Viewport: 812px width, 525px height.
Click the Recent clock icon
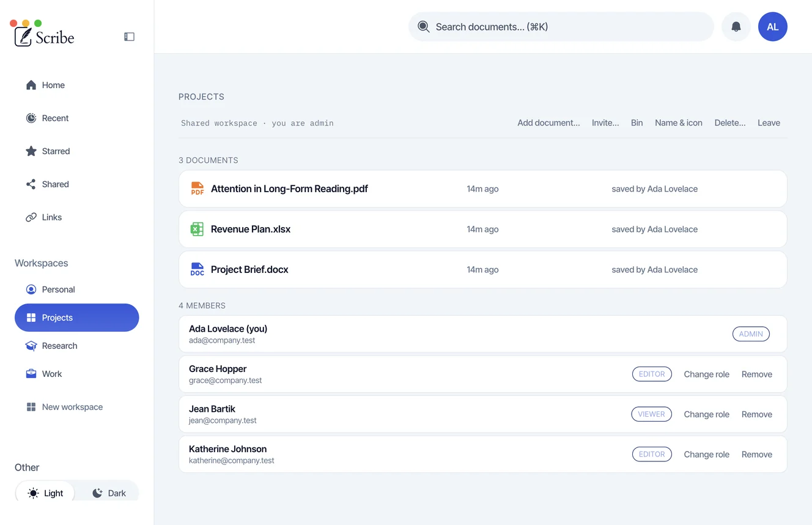click(x=31, y=118)
